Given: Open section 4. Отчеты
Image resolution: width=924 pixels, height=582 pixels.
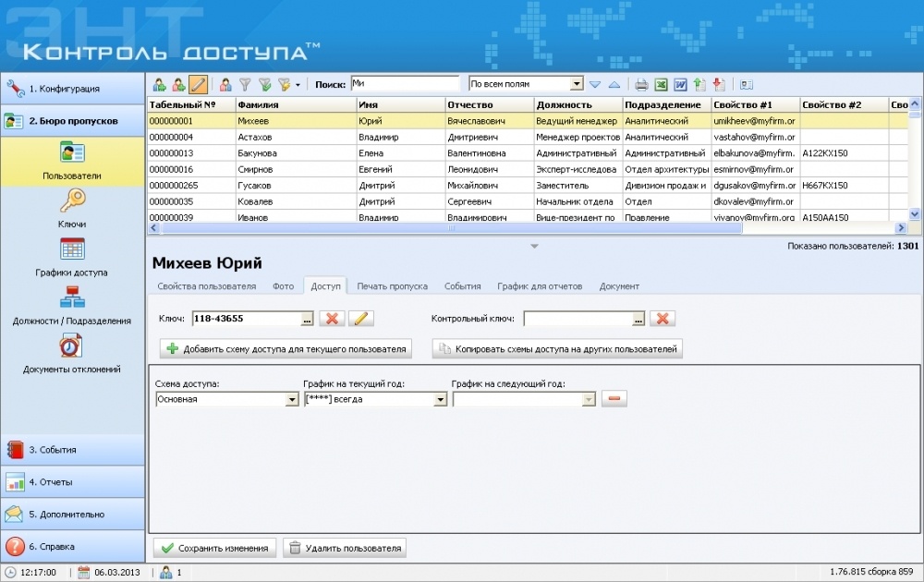Looking at the screenshot, I should [72, 482].
